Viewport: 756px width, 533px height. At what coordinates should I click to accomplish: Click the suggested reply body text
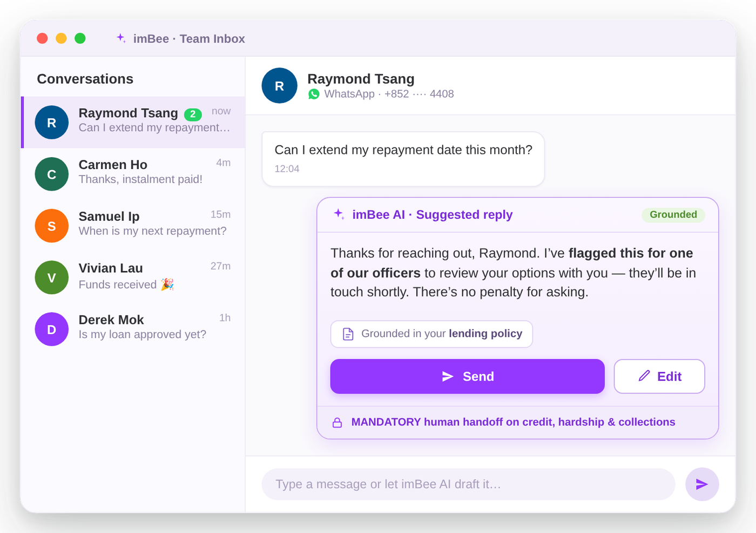coord(513,273)
